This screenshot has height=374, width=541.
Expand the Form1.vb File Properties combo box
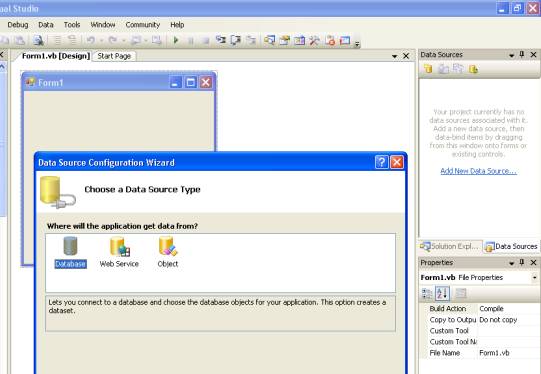pos(479,277)
